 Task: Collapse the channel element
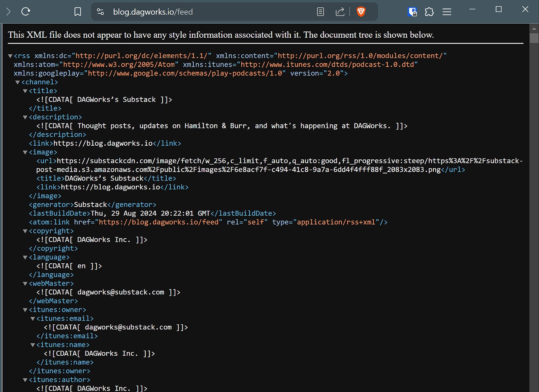coord(17,82)
